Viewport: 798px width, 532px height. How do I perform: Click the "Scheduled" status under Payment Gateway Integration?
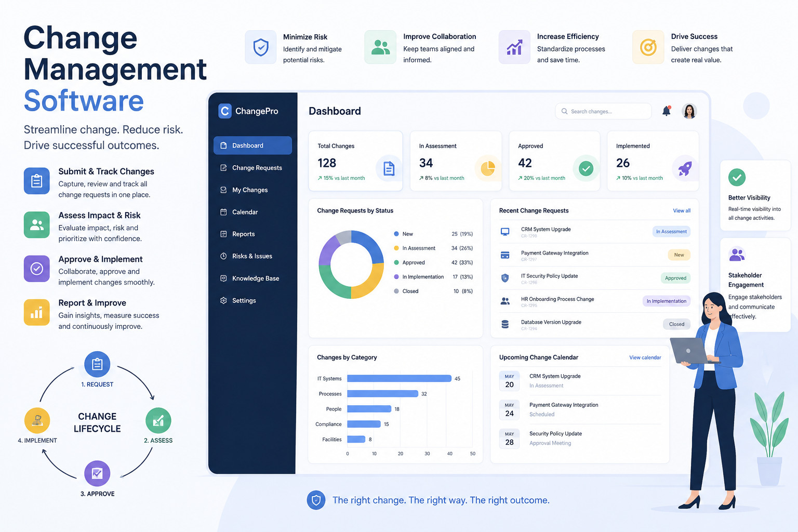pyautogui.click(x=542, y=415)
